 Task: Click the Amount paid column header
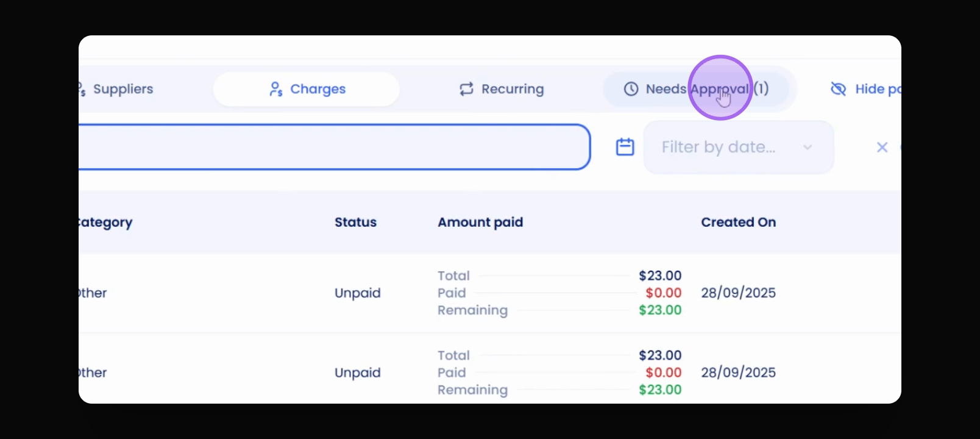pyautogui.click(x=480, y=223)
